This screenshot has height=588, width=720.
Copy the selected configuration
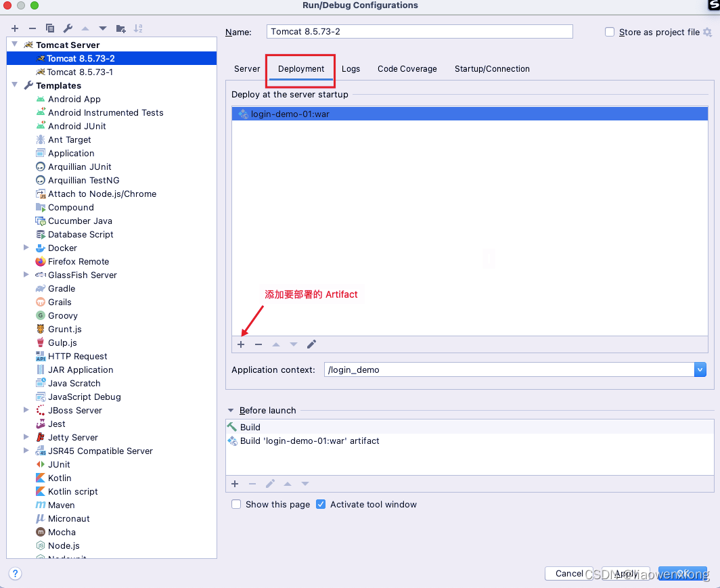50,28
